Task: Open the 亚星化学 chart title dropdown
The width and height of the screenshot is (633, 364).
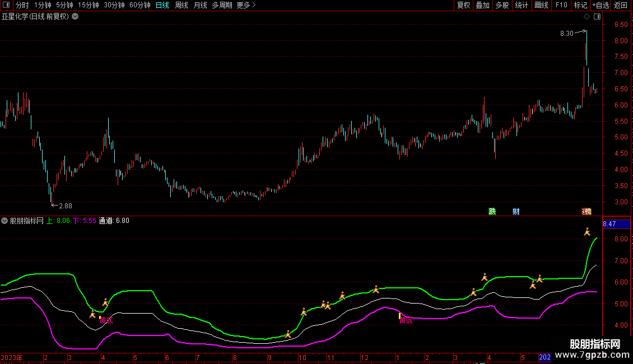Action: (76, 17)
